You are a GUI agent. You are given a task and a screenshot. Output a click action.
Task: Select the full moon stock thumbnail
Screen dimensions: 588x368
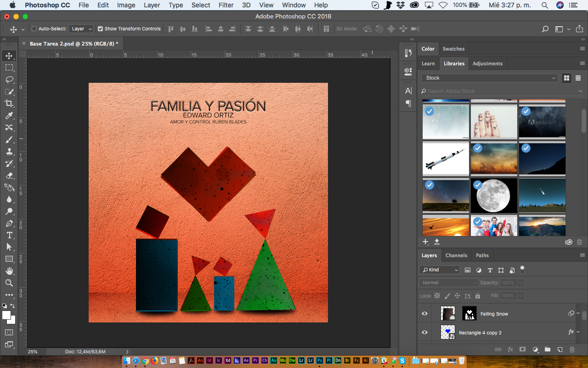pyautogui.click(x=494, y=195)
